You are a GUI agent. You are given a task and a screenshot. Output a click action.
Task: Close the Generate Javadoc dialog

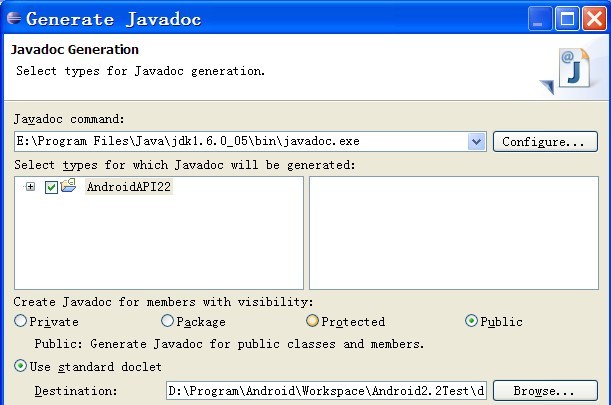pos(594,19)
